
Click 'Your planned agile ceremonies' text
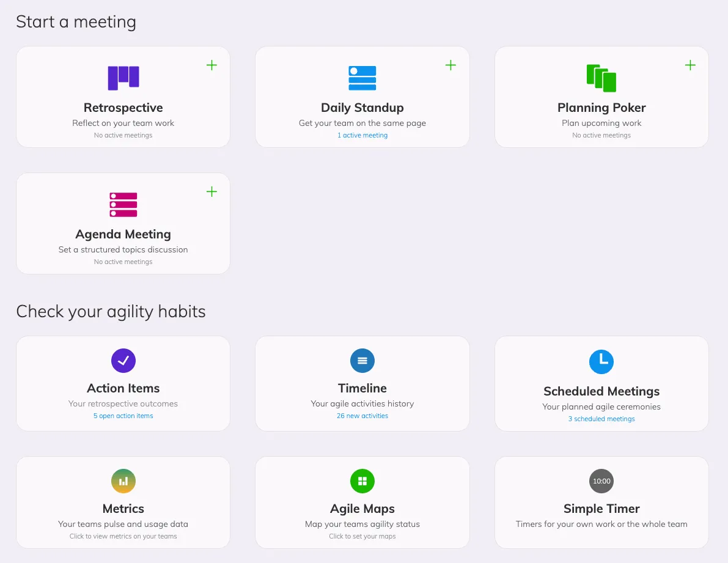[601, 407]
